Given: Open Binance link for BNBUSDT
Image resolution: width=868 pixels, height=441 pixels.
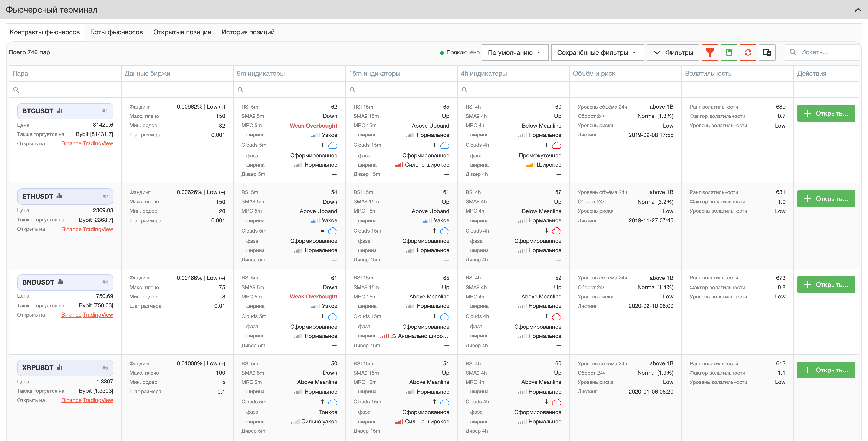Looking at the screenshot, I should [71, 315].
